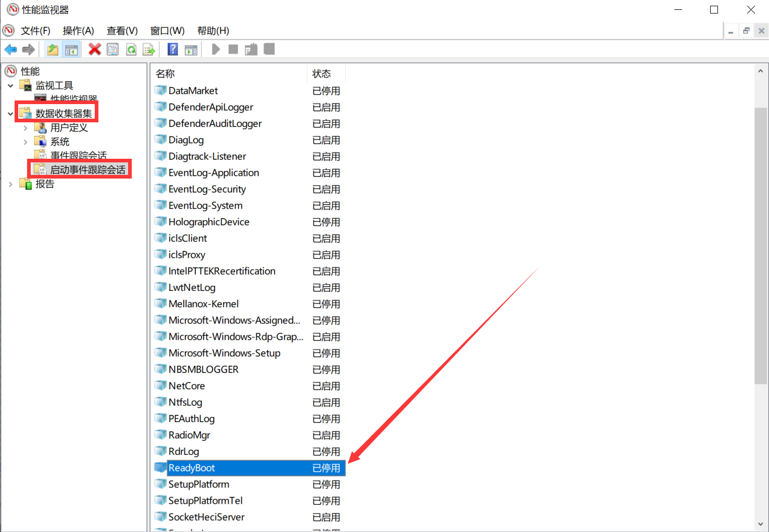Click the Stop data collector square icon

coord(233,49)
